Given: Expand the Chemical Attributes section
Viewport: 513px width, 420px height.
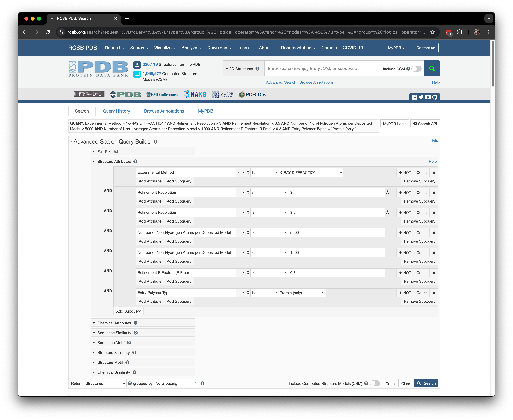Looking at the screenshot, I should click(x=114, y=323).
